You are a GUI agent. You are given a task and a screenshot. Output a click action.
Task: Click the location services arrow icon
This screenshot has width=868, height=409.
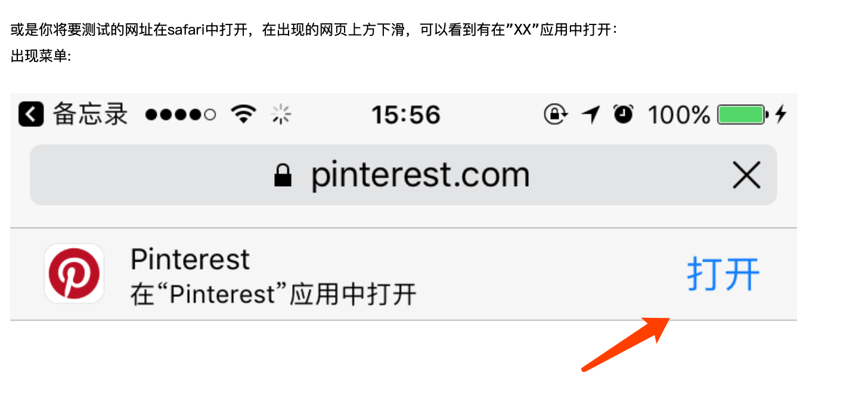coord(590,114)
